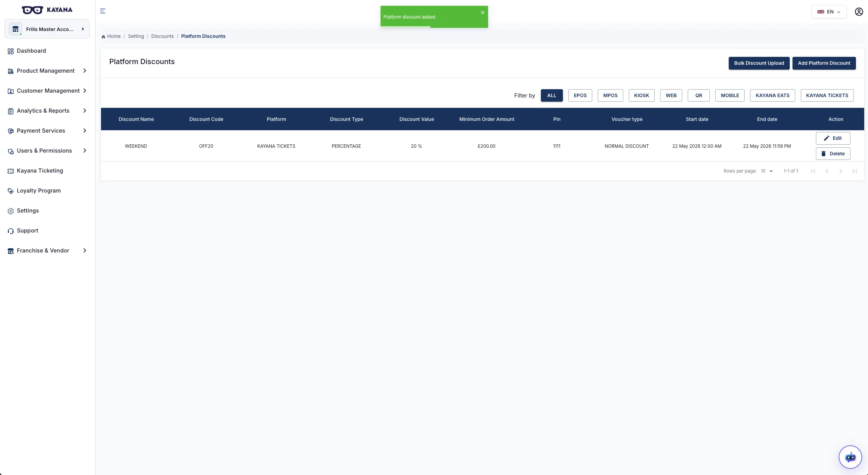The width and height of the screenshot is (868, 475).
Task: Filter discounts by EPOS
Action: click(580, 95)
